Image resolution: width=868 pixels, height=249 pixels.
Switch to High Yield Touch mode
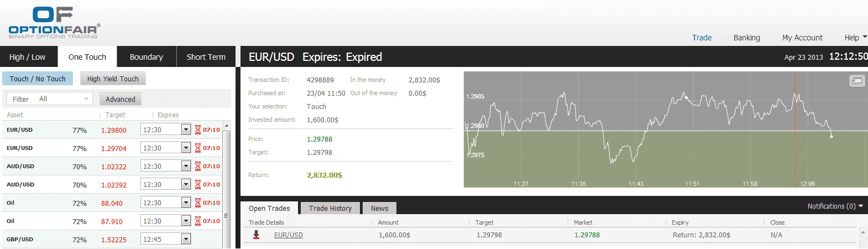click(113, 79)
